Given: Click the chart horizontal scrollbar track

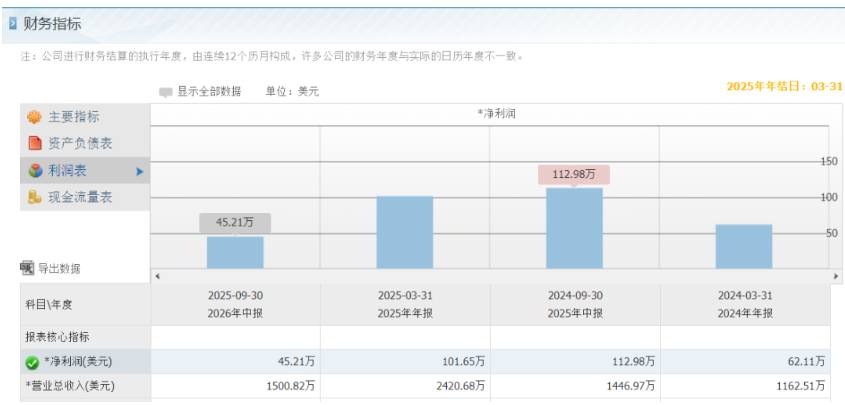Looking at the screenshot, I should pos(496,276).
